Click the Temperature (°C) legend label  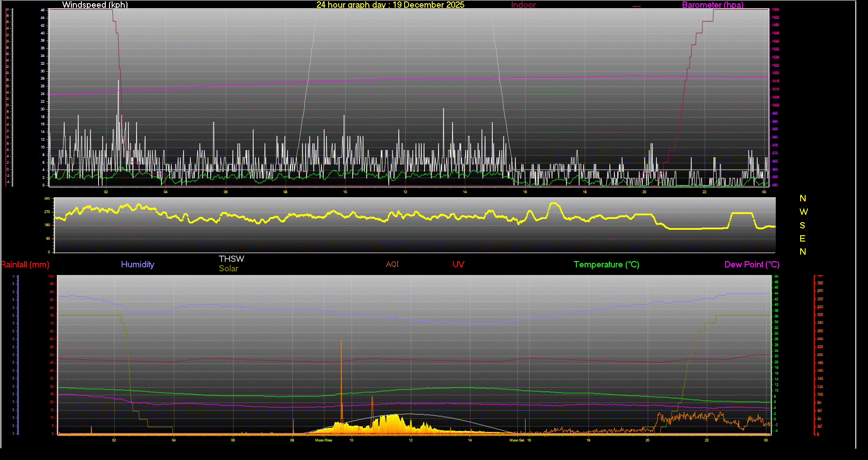(x=606, y=265)
